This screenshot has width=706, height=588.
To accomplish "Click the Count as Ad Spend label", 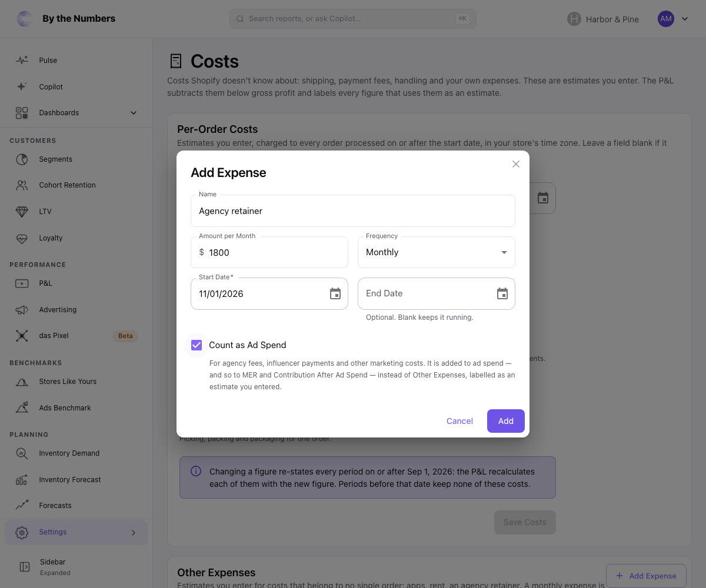I will (x=248, y=345).
